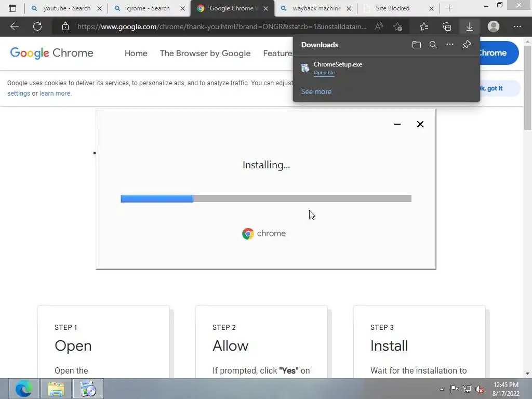Click the cookie settings link
This screenshot has height=399, width=532.
[19, 94]
